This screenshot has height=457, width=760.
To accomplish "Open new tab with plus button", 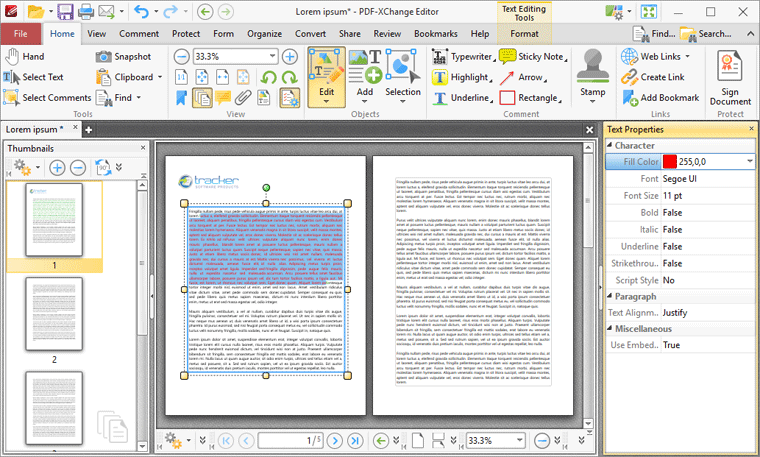I will click(89, 129).
